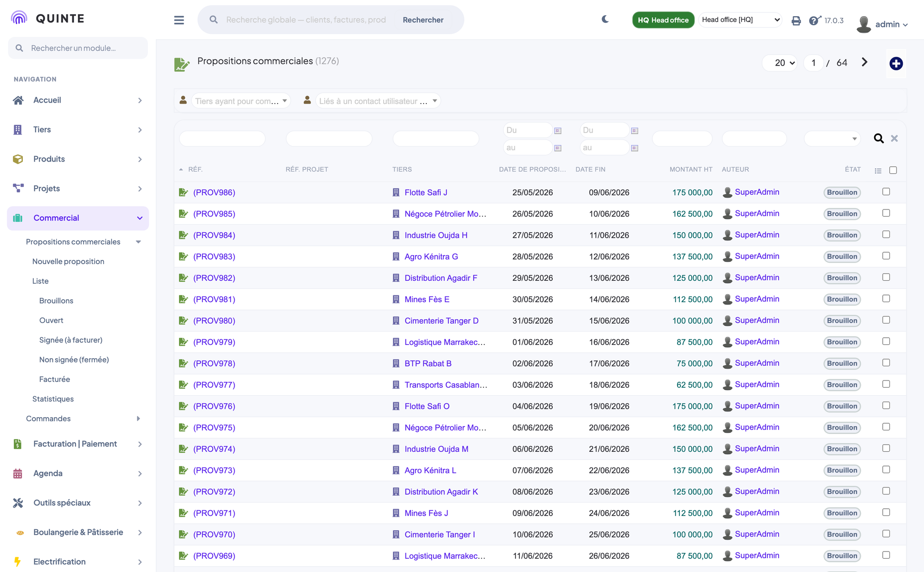Open the Head office [HQ] entity dropdown
The image size is (924, 572).
740,20
